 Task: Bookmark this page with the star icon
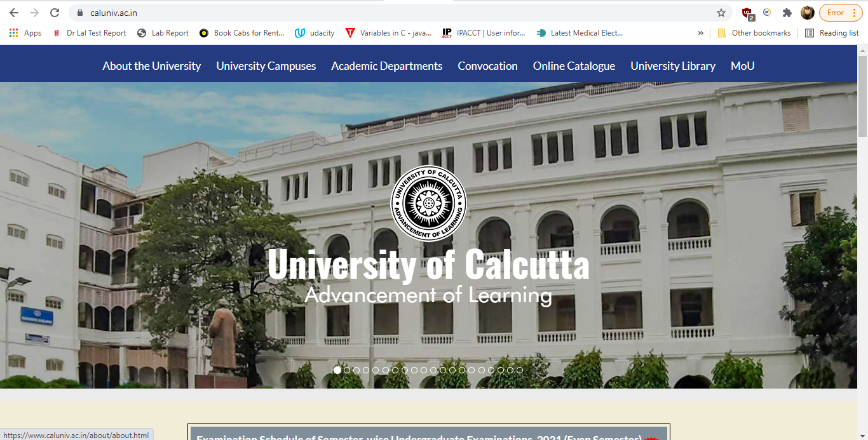pos(721,13)
